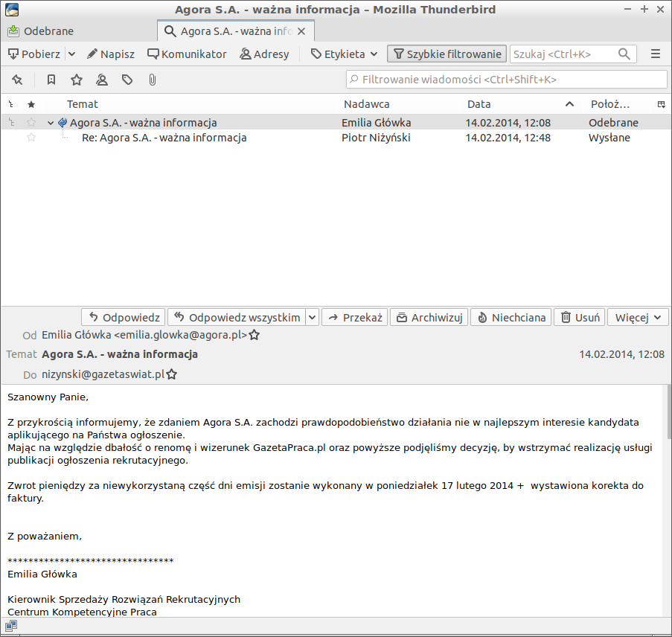Screen dimensions: 672x637
Task: Star recipient nizynski@gazetaswiat.pl as contact
Action: (x=171, y=374)
